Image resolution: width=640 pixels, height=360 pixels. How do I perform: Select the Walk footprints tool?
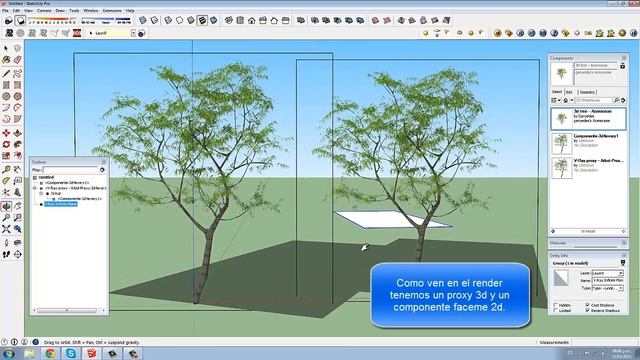[x=6, y=254]
